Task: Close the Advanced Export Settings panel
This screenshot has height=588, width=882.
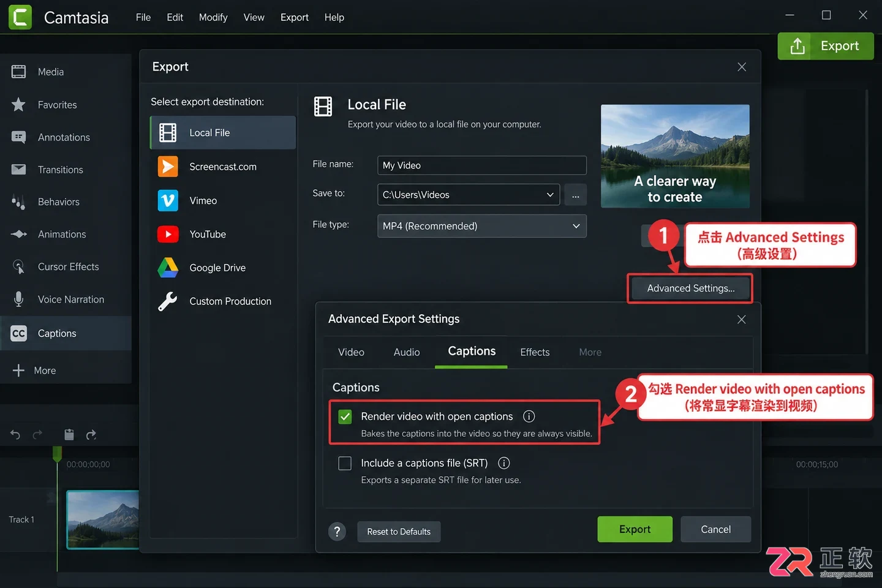Action: pos(741,320)
